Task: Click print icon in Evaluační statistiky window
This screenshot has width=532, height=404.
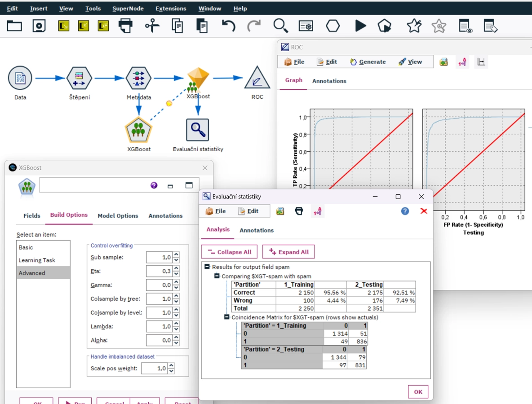Action: (x=299, y=211)
